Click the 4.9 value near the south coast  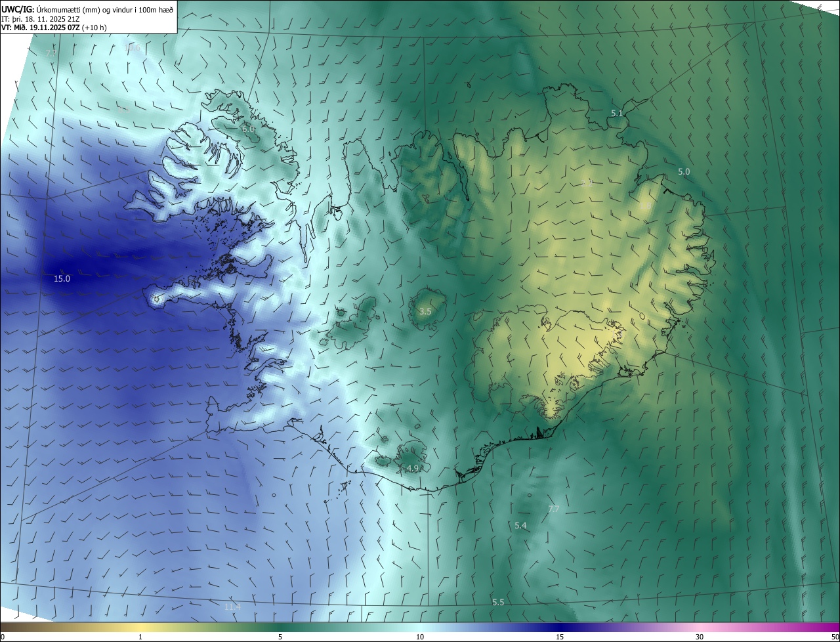(413, 468)
